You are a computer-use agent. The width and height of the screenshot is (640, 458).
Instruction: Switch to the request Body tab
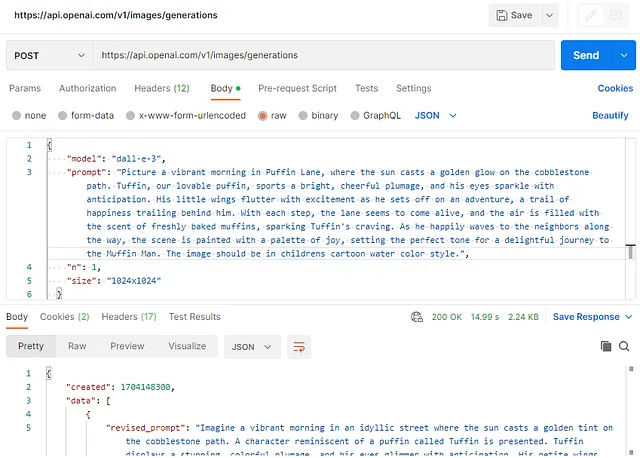(x=225, y=88)
